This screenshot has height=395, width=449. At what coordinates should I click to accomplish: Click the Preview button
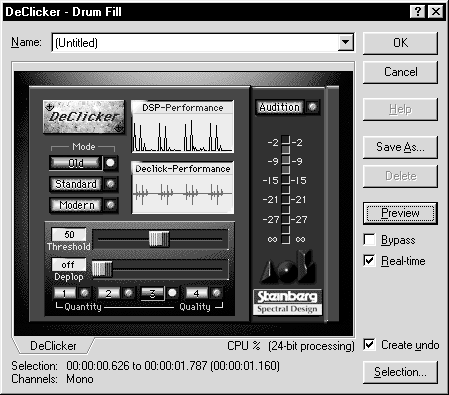[x=400, y=213]
